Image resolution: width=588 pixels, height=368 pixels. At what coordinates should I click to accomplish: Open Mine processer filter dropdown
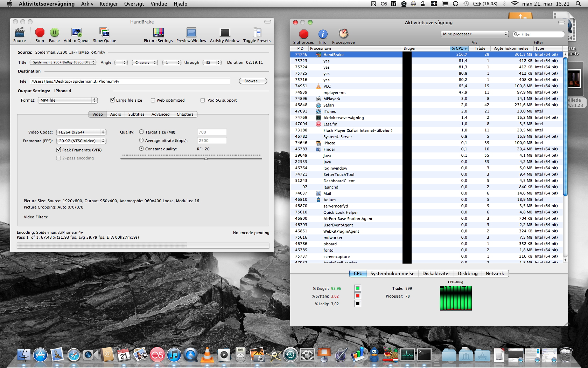tap(475, 34)
